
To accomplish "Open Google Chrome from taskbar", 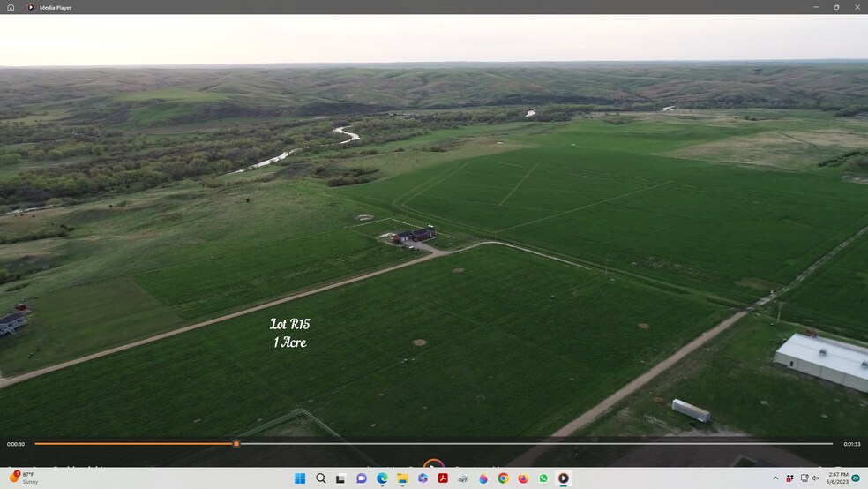I will click(503, 478).
